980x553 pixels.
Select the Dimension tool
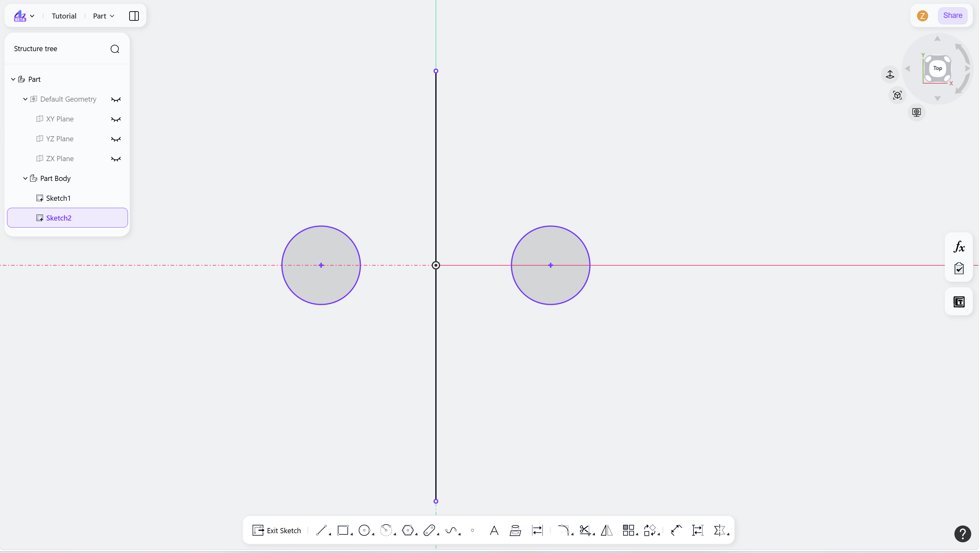[x=676, y=530]
